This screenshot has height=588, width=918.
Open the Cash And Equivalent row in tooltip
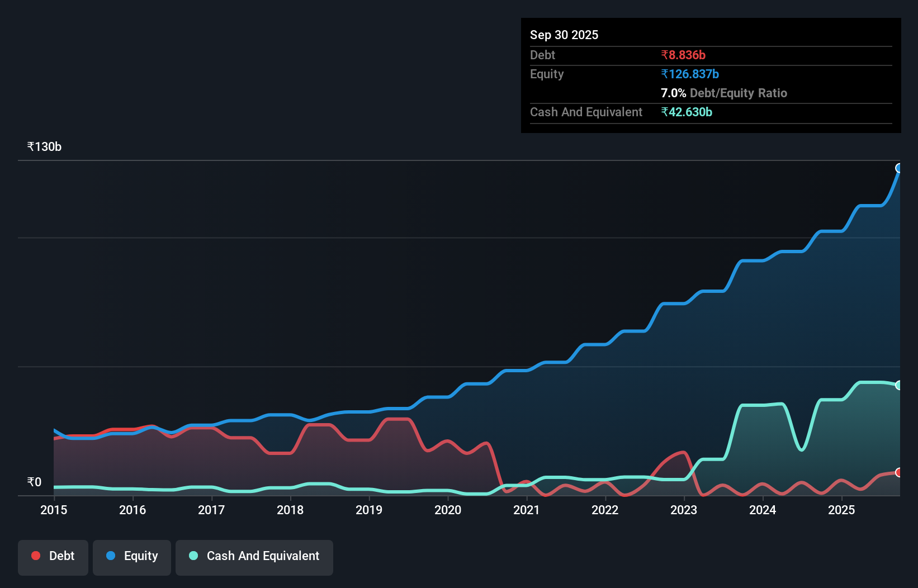pyautogui.click(x=586, y=112)
